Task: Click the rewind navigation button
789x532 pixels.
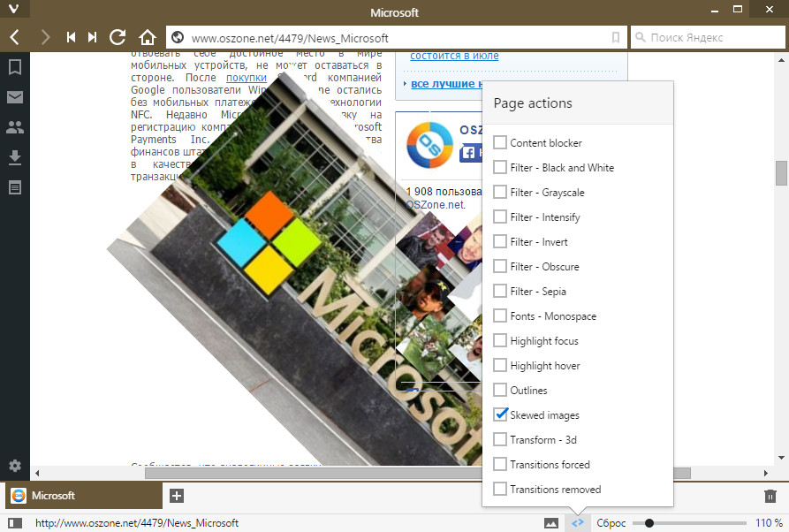Action: [x=71, y=37]
